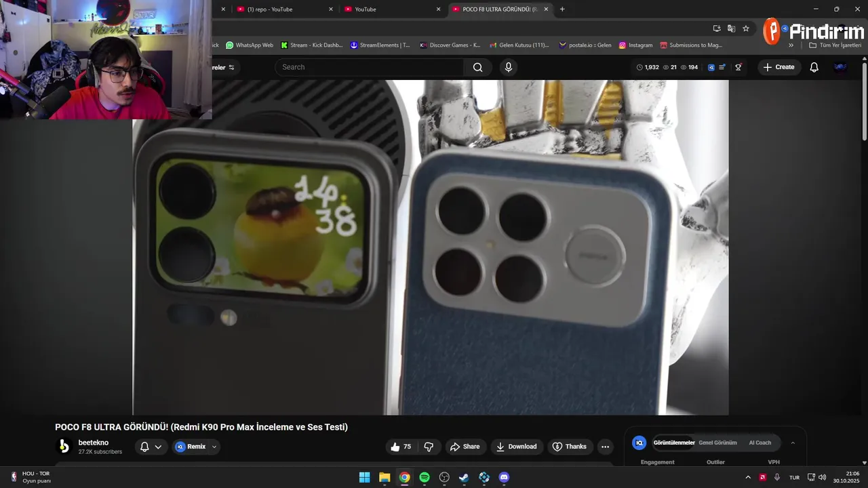The image size is (868, 488).
Task: Open Tüm Yer İşaretleri bookmarks folder
Action: coord(835,45)
